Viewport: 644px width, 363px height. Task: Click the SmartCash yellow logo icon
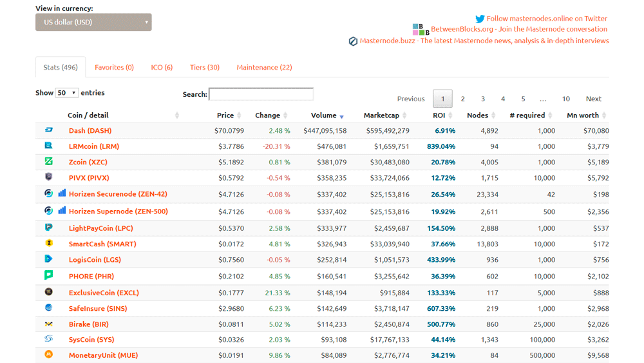tap(49, 243)
